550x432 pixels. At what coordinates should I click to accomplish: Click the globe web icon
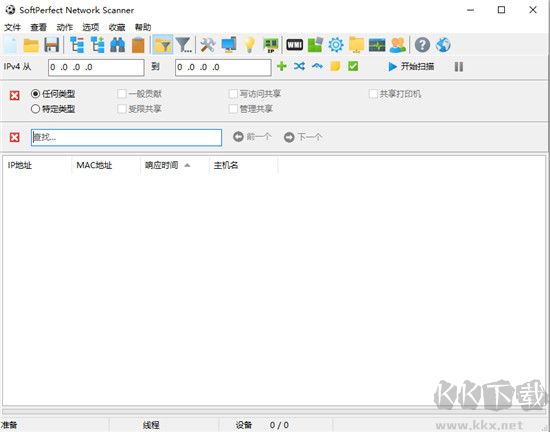(x=443, y=45)
